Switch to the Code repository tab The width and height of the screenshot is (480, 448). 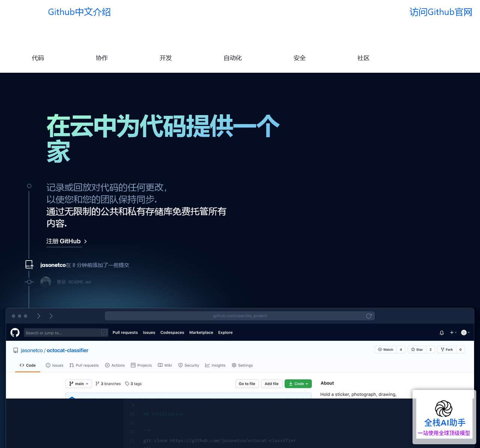click(x=28, y=365)
